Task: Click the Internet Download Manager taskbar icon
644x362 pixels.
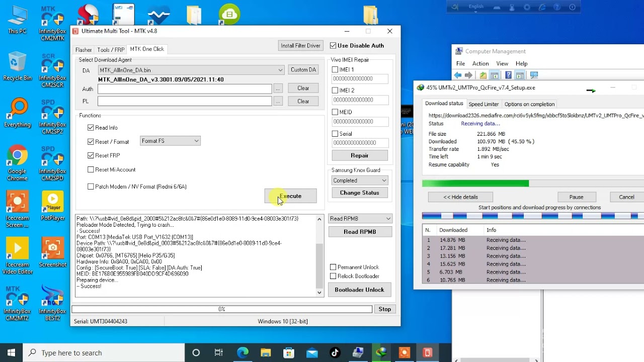Action: (x=381, y=352)
